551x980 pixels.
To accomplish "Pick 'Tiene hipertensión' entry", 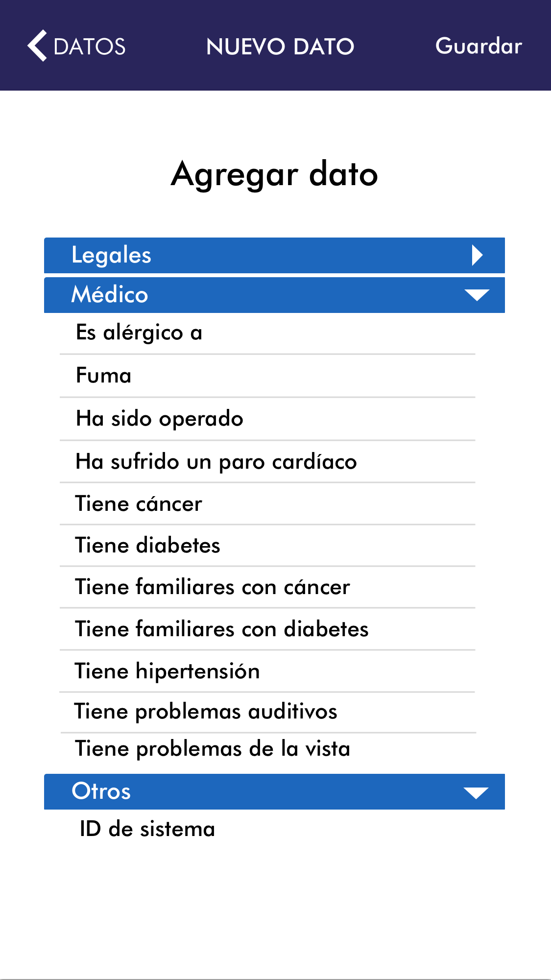I will pyautogui.click(x=167, y=671).
